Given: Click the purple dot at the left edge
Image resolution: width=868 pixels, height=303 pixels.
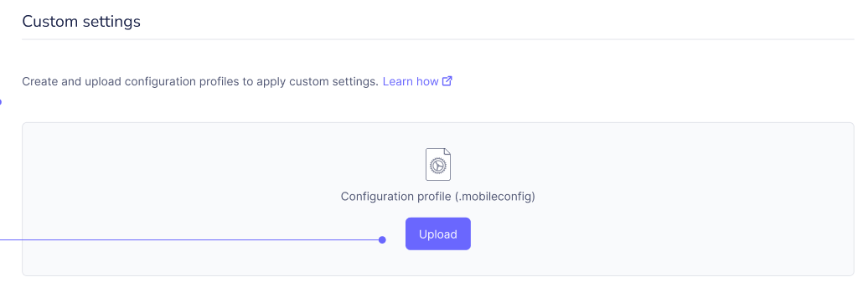Looking at the screenshot, I should (1, 102).
